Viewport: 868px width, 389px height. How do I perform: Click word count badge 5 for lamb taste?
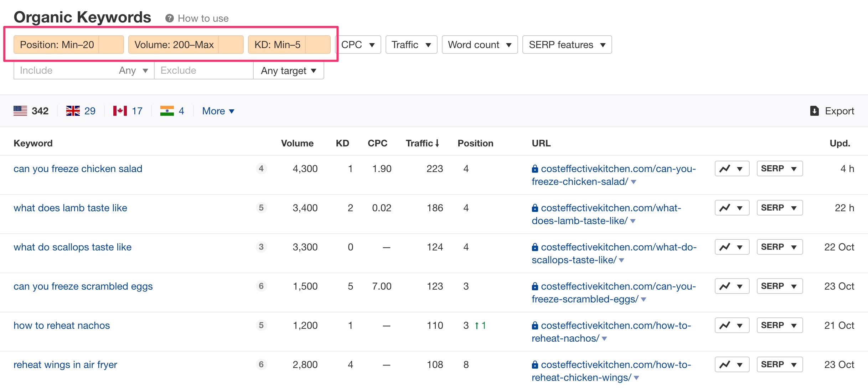261,208
